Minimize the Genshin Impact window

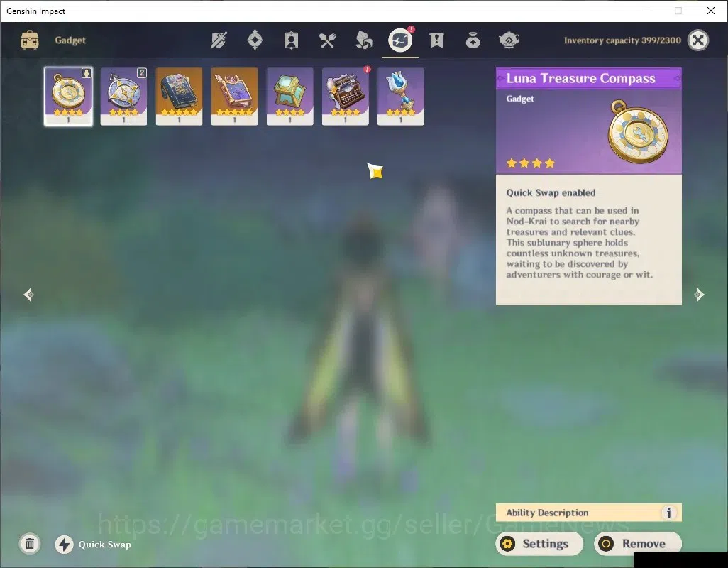pyautogui.click(x=646, y=11)
